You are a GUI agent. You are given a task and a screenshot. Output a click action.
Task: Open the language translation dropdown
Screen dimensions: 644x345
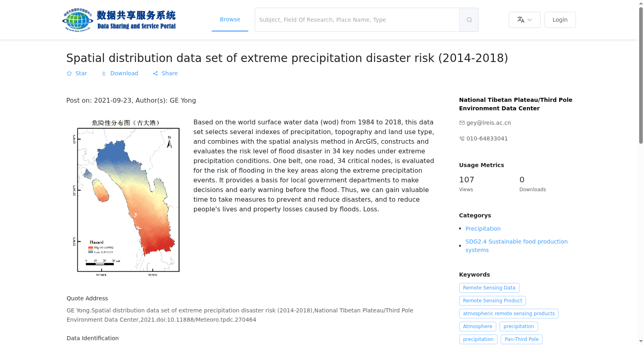pyautogui.click(x=524, y=20)
